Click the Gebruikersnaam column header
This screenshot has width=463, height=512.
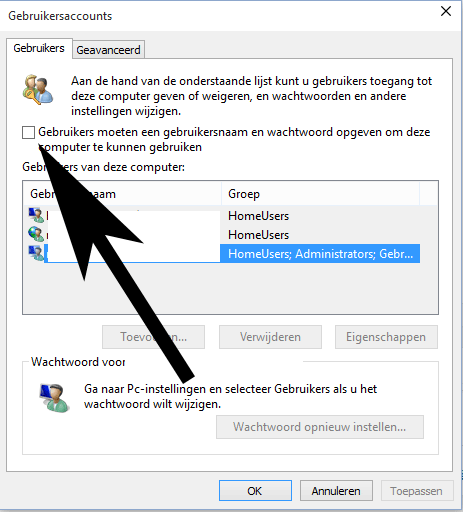(122, 194)
